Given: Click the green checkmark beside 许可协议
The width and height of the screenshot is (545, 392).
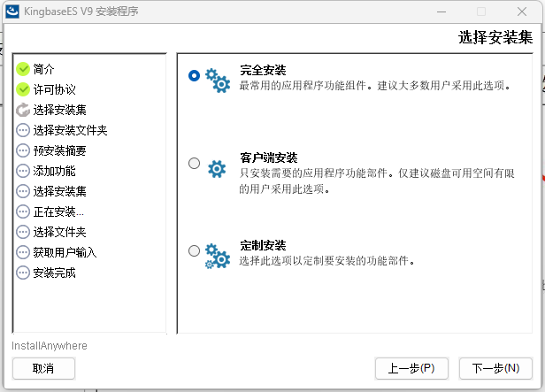Looking at the screenshot, I should [23, 89].
